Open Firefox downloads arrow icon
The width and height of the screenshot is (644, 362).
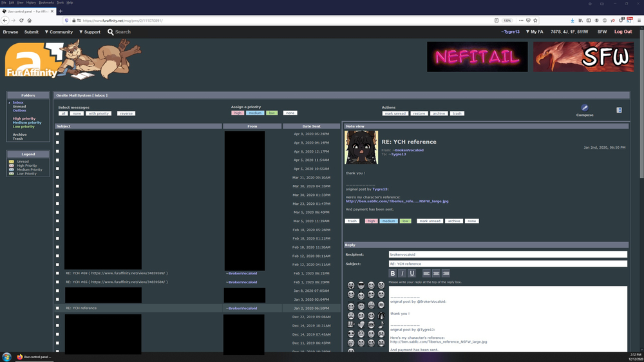point(572,20)
